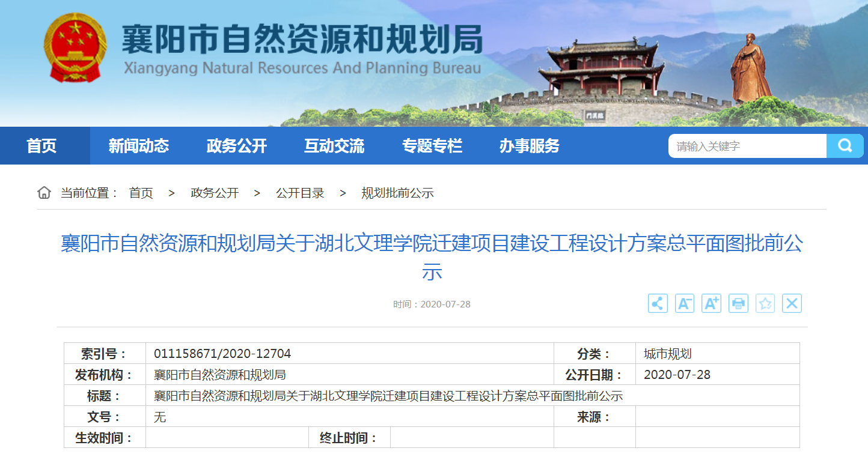
Task: Click the 来源 label cell
Action: [594, 417]
